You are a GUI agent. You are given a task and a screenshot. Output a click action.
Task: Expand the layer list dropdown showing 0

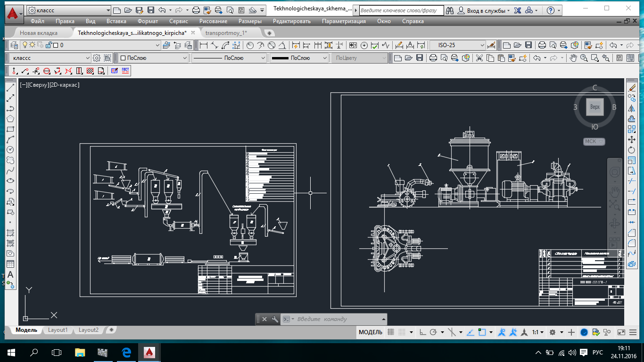(158, 45)
